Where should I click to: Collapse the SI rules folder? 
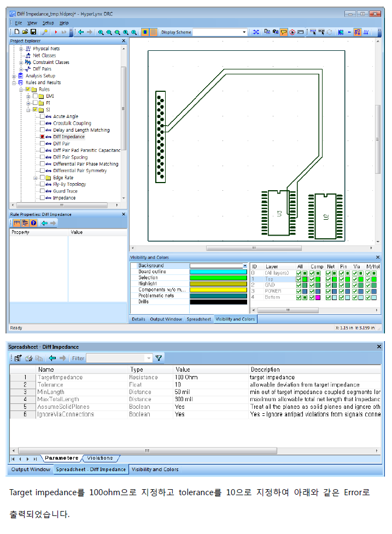pyautogui.click(x=28, y=110)
